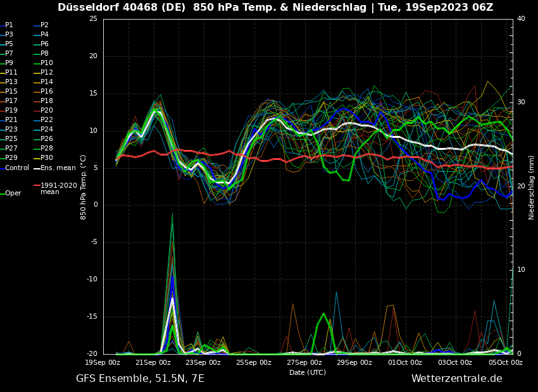This screenshot has height=392, width=538.
Task: Click the P1 legend entry
Action: 9,25
